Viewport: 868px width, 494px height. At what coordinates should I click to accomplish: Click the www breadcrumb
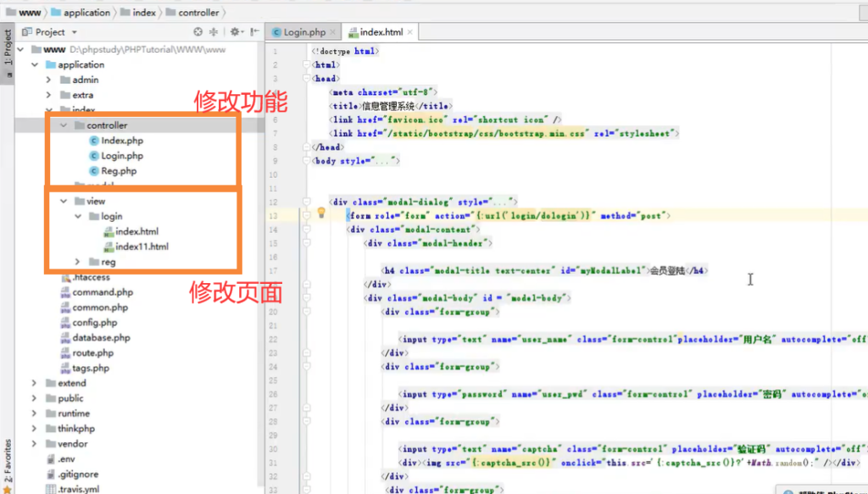(25, 12)
